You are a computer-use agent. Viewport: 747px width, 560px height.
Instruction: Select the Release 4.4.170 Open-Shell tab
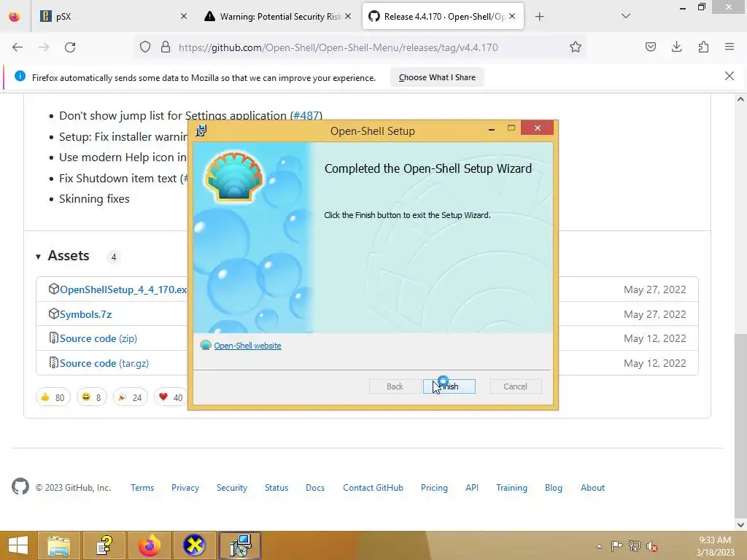coord(443,17)
